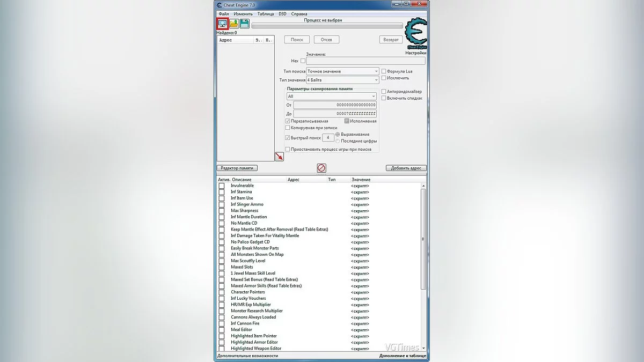The height and width of the screenshot is (362, 644).
Task: Toggle the Inf Stamina checkbox
Action: [222, 192]
